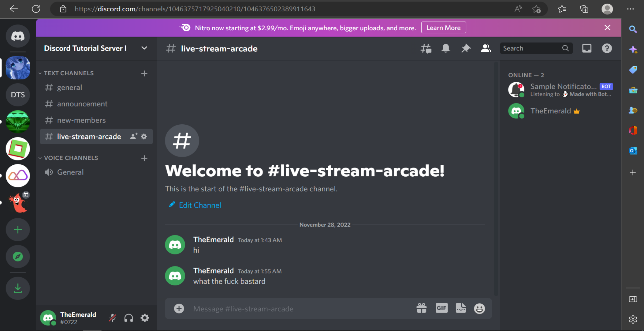Toggle headphone deafen button
Screen dimensions: 644x331
[x=128, y=318]
